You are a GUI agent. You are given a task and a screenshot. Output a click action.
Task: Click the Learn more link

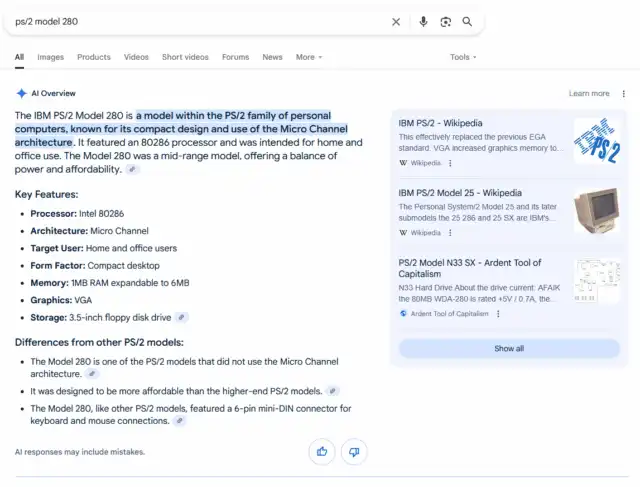589,93
